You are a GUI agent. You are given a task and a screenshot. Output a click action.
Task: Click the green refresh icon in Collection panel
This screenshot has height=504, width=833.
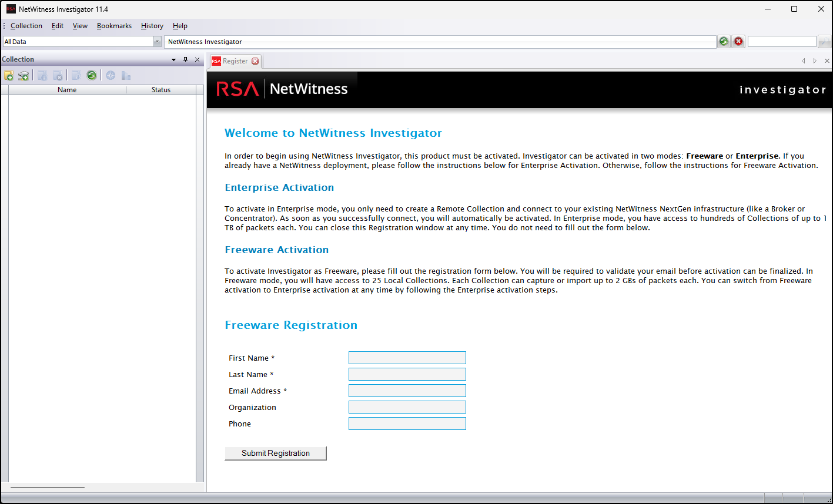pos(92,75)
